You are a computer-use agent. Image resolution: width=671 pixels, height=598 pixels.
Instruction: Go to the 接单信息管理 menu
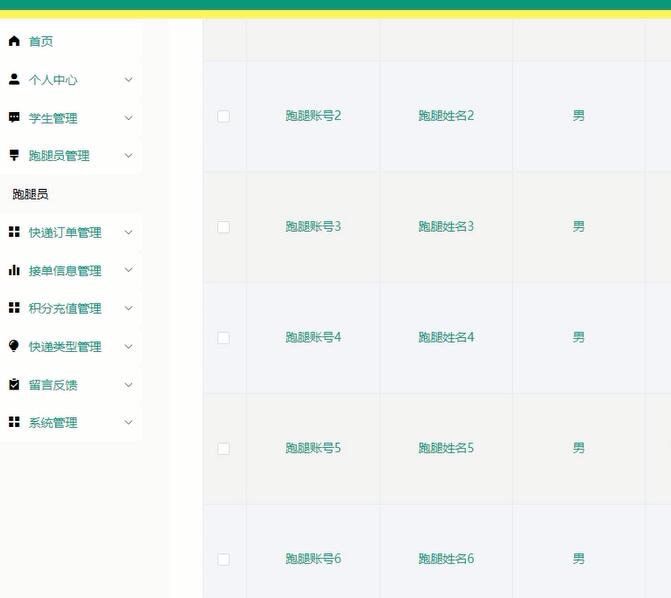(65, 271)
